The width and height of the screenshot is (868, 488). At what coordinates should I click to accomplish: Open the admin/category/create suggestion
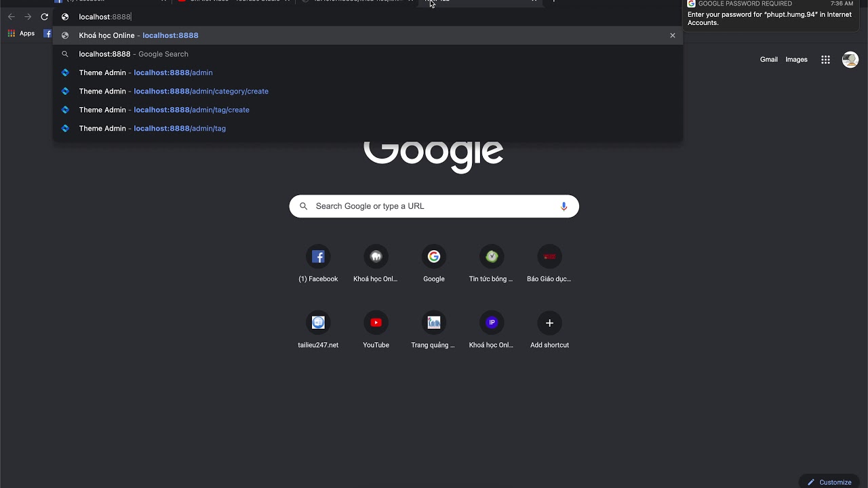point(368,91)
